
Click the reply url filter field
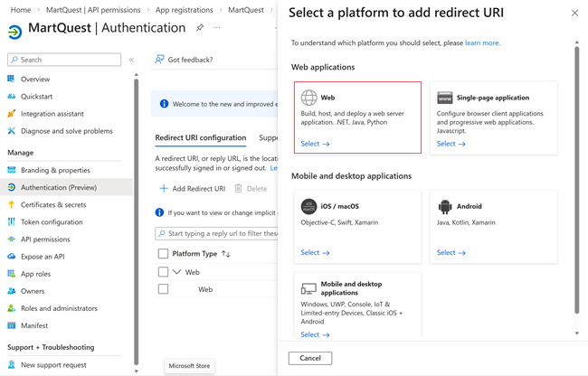click(216, 233)
